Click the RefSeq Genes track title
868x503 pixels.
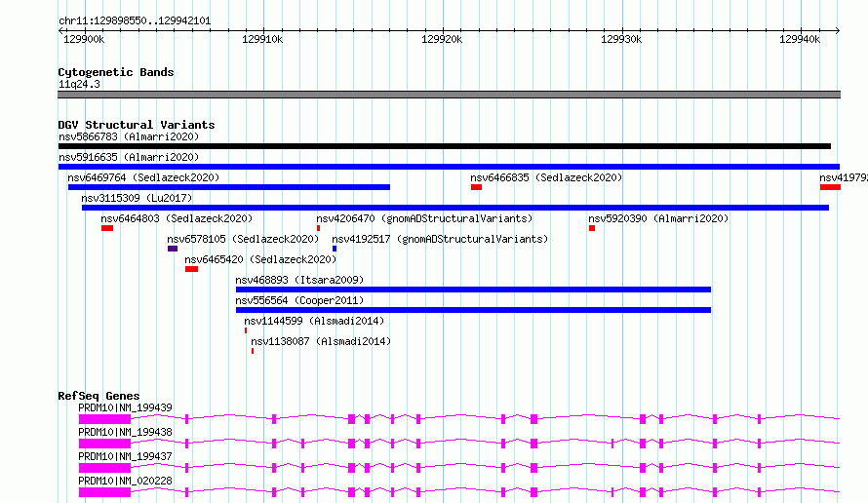coord(99,396)
